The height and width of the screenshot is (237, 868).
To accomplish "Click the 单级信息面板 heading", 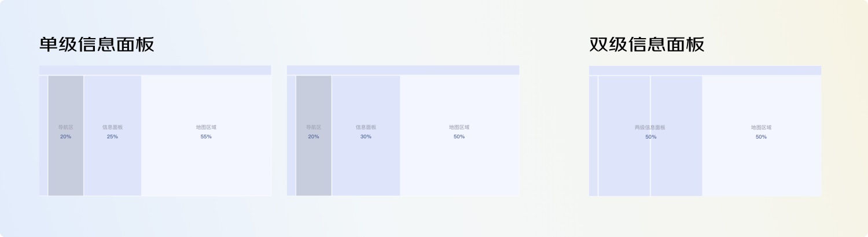I will click(97, 45).
